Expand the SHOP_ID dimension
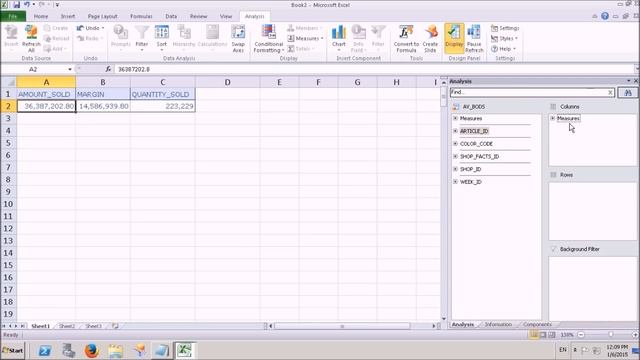Viewport: 640px width, 360px height. point(456,169)
